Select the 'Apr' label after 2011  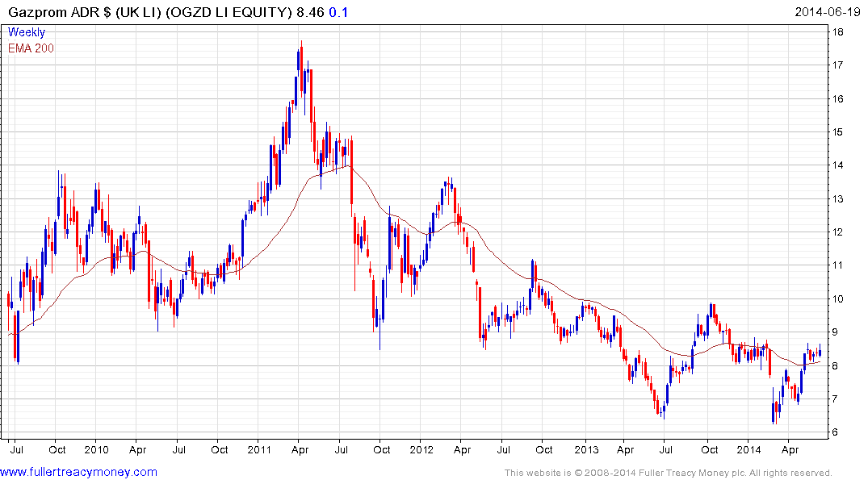pos(300,450)
